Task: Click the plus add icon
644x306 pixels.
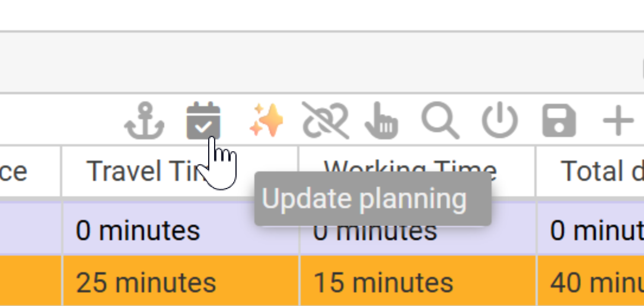Action: (x=618, y=120)
